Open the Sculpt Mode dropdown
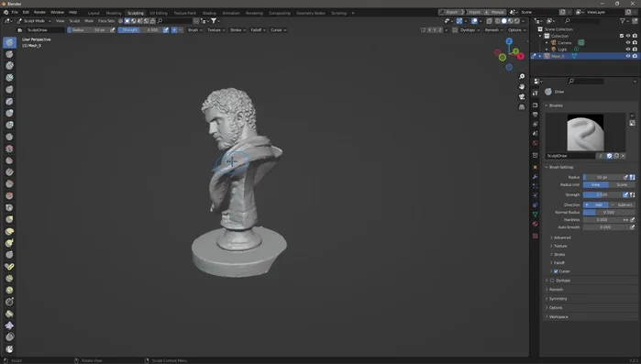 34,21
